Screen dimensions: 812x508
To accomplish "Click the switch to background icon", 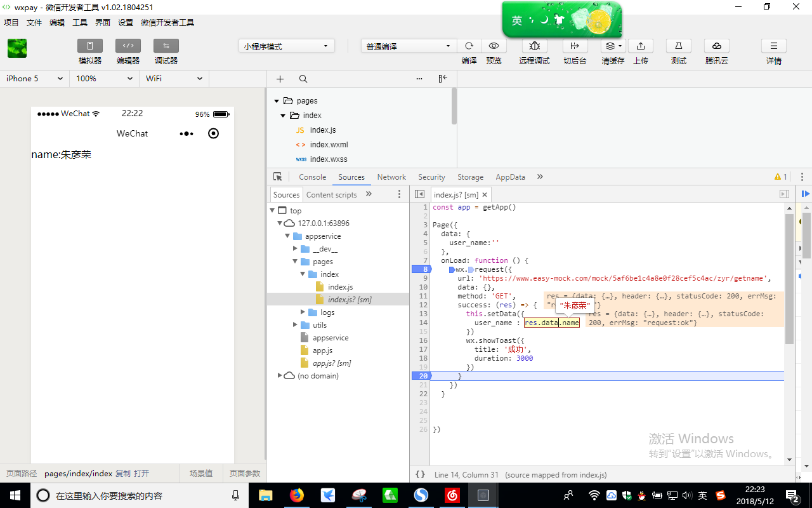I will (x=575, y=46).
